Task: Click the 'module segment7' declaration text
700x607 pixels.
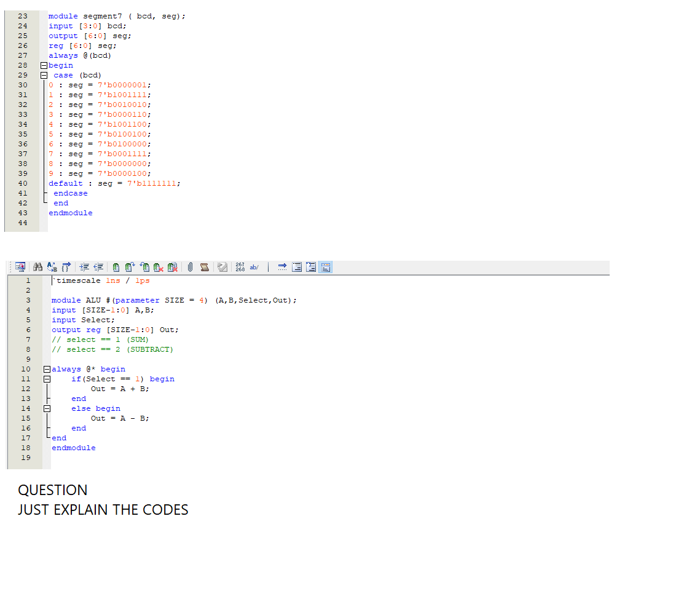Action: click(x=117, y=16)
